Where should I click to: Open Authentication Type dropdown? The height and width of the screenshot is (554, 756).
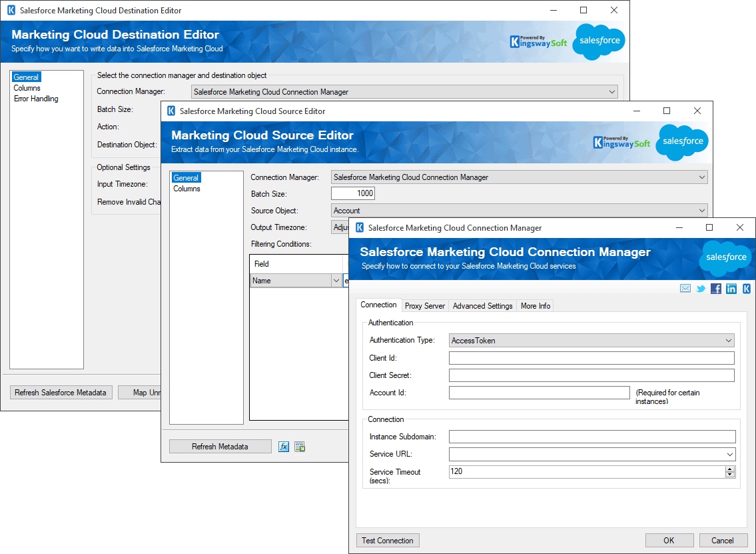pos(591,340)
